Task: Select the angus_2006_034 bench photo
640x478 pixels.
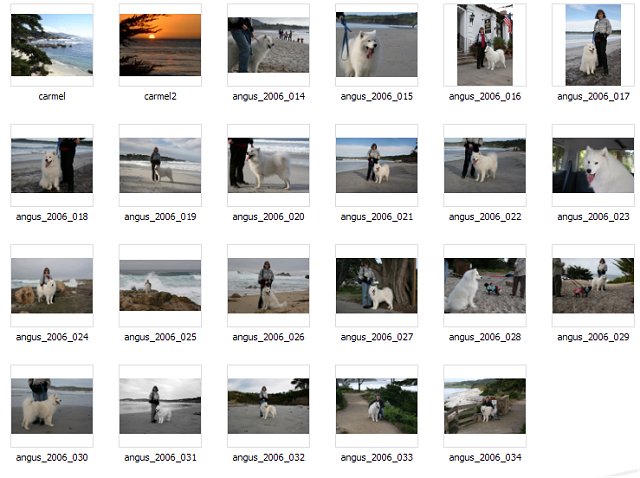Action: coord(485,405)
